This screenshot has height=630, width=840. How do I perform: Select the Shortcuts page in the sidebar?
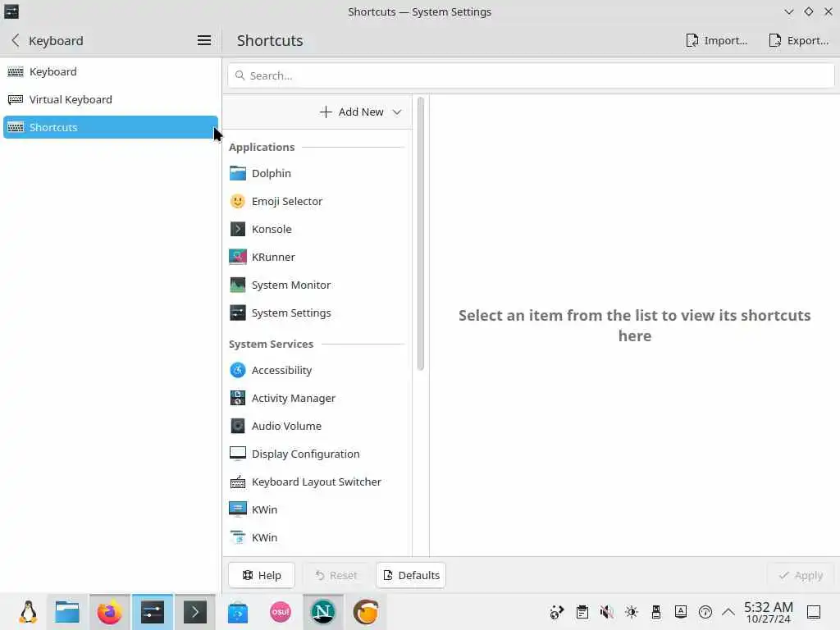point(111,127)
